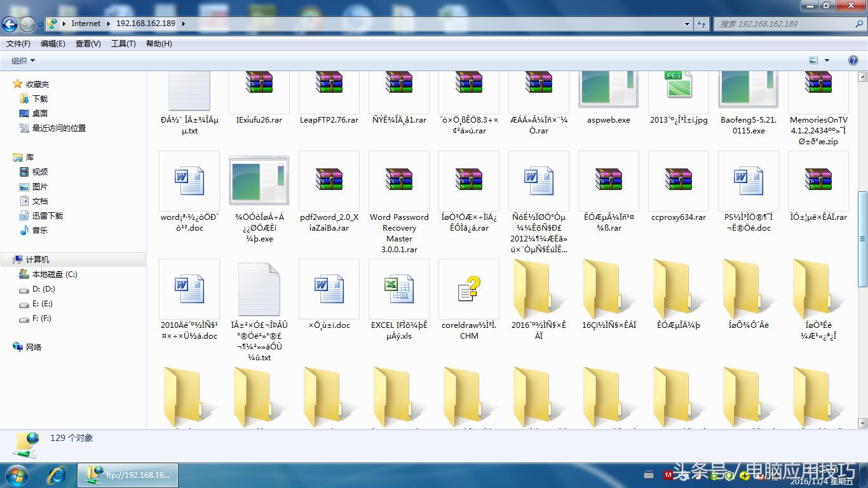
Task: Click the help question mark icon
Action: click(853, 60)
